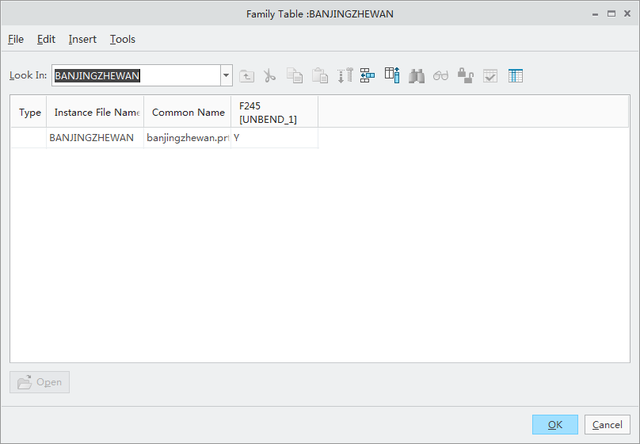Click the Paste clipboard icon
640x444 pixels.
click(x=320, y=76)
